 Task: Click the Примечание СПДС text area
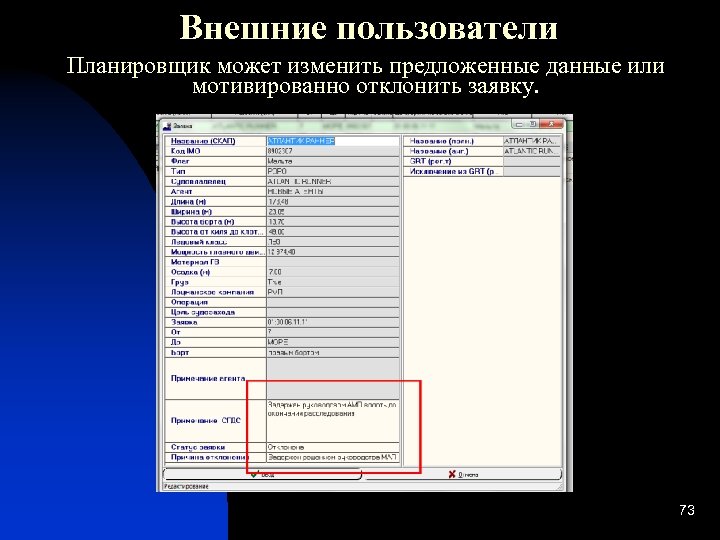click(333, 421)
